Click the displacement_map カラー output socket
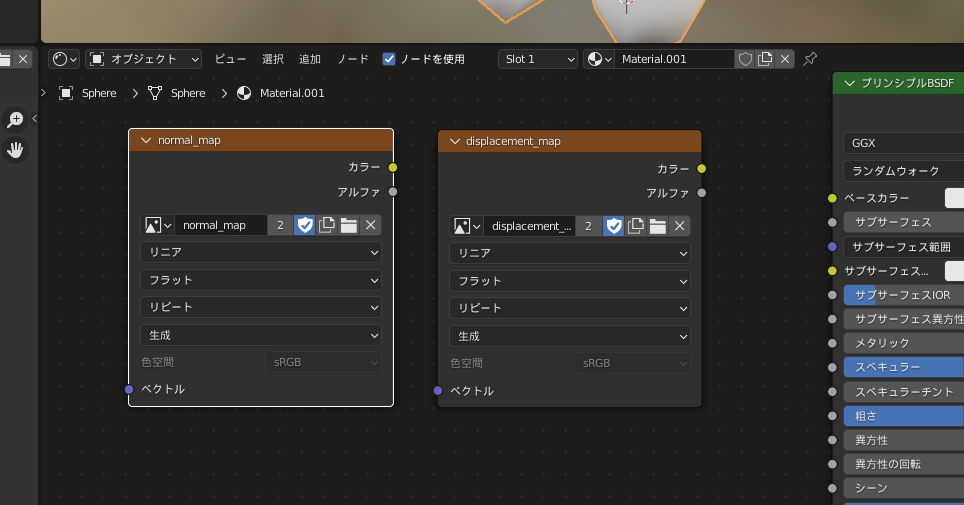 (x=701, y=169)
